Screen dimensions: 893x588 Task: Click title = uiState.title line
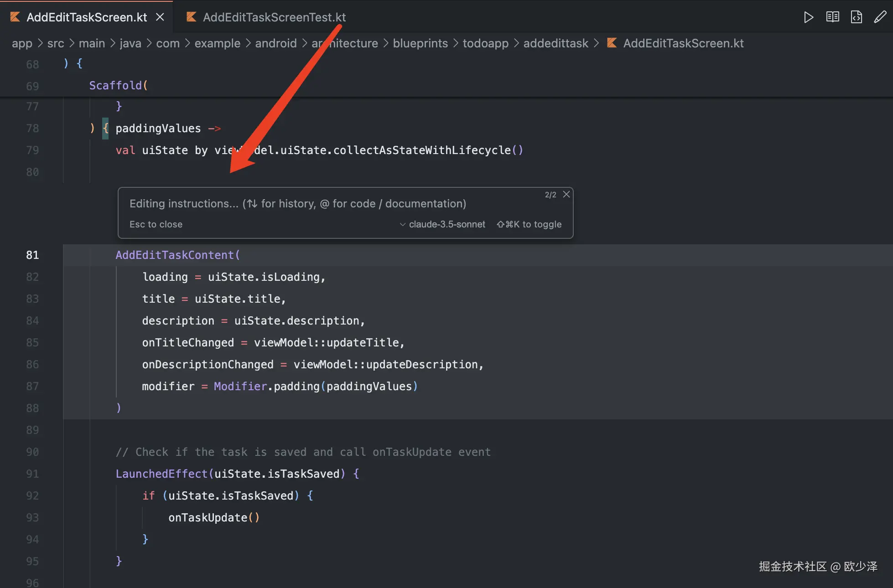click(x=214, y=299)
